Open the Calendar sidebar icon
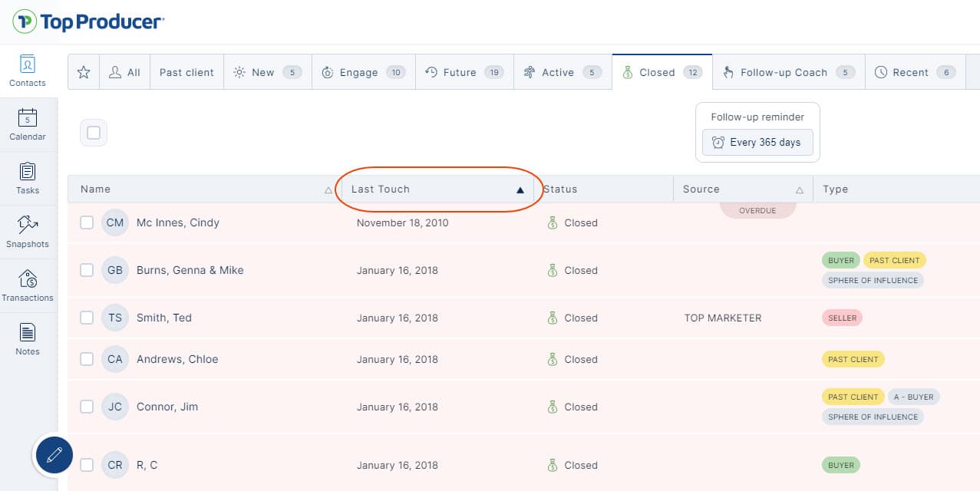Image resolution: width=980 pixels, height=491 pixels. (28, 118)
